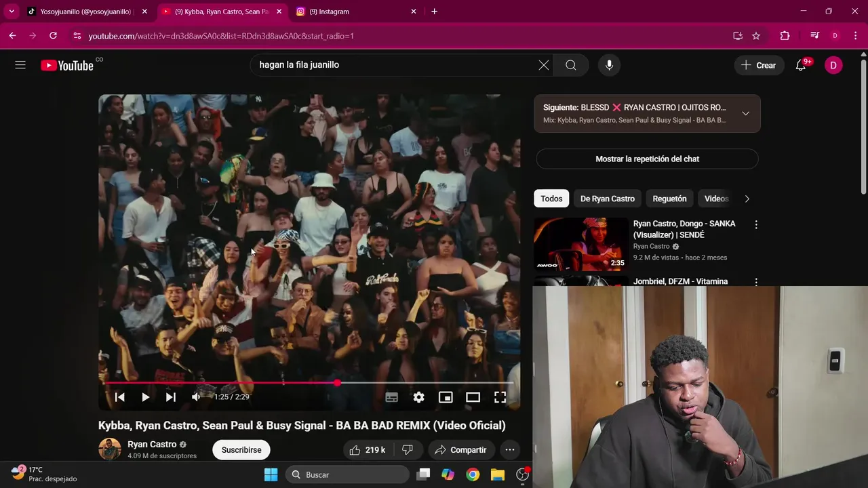Open YouTube notifications bell
Screen dimensions: 868x488
[801, 65]
